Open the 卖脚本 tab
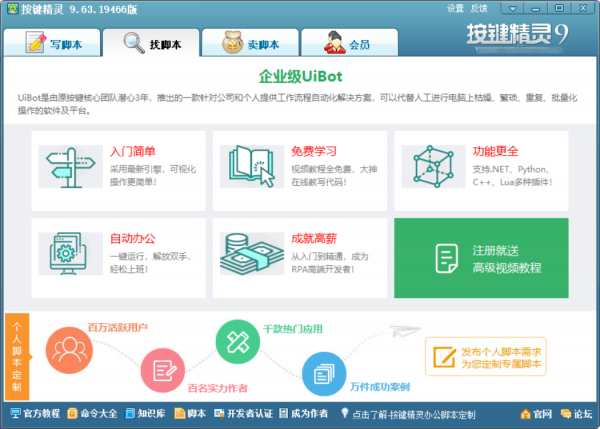 [x=250, y=43]
